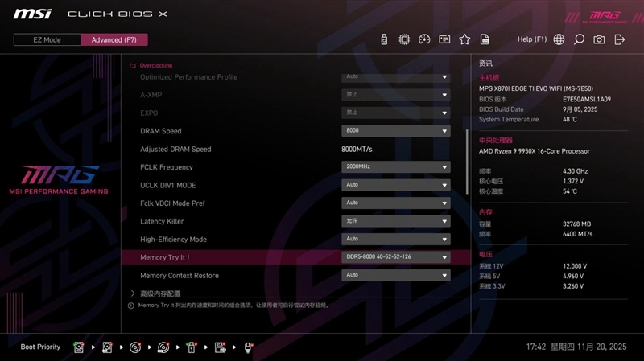
Task: Click DRAM Speed label
Action: coord(160,131)
